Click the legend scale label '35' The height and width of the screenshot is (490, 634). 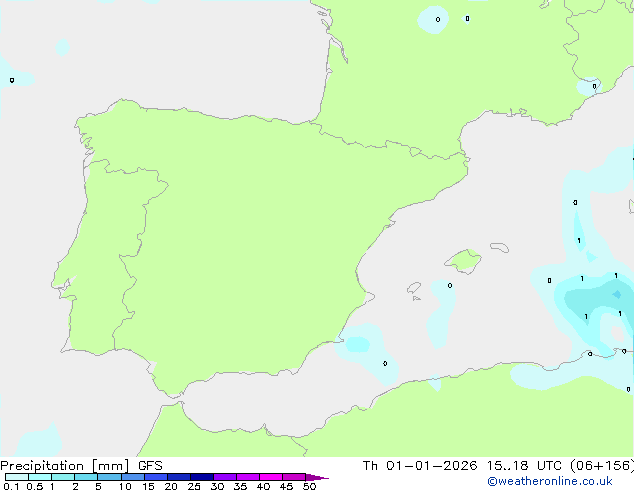tap(240, 486)
